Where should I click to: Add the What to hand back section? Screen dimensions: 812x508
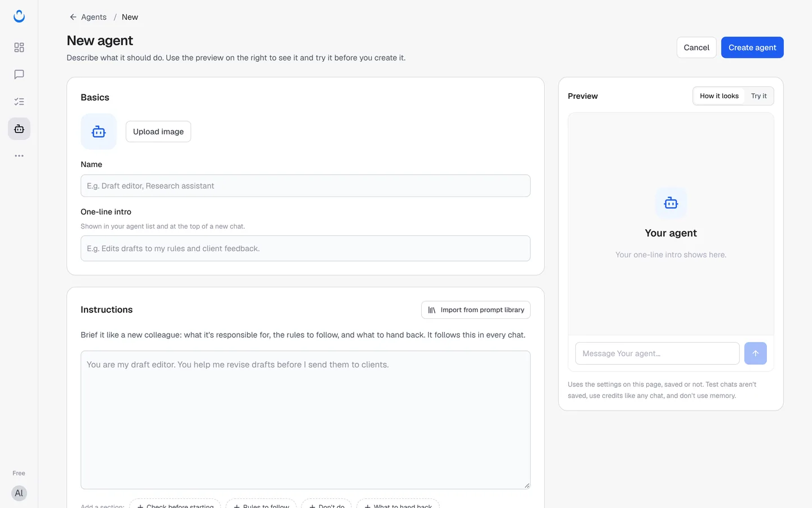[x=398, y=505]
